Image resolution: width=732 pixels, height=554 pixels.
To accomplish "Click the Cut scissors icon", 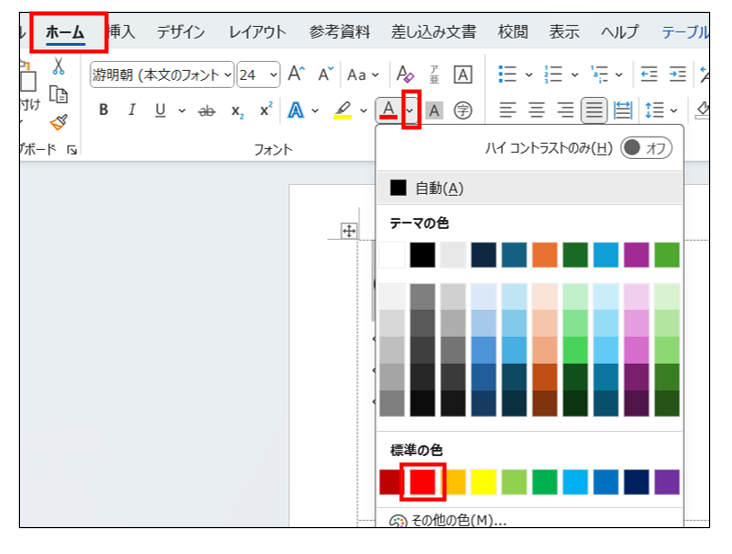I will pyautogui.click(x=58, y=66).
